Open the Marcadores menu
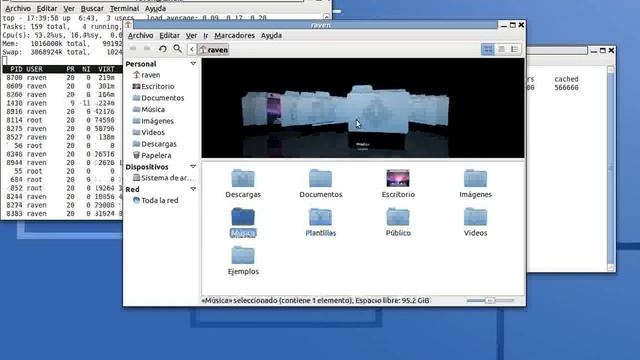The image size is (640, 360). click(x=234, y=36)
